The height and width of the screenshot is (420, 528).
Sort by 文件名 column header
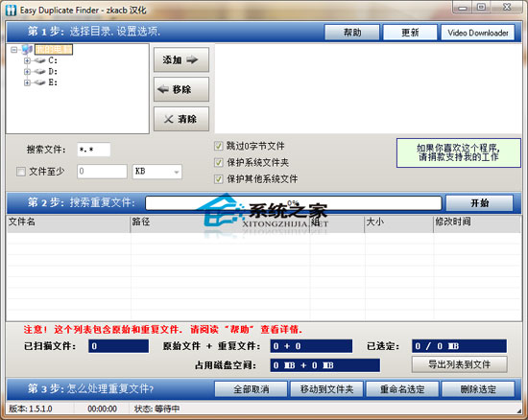[68, 223]
